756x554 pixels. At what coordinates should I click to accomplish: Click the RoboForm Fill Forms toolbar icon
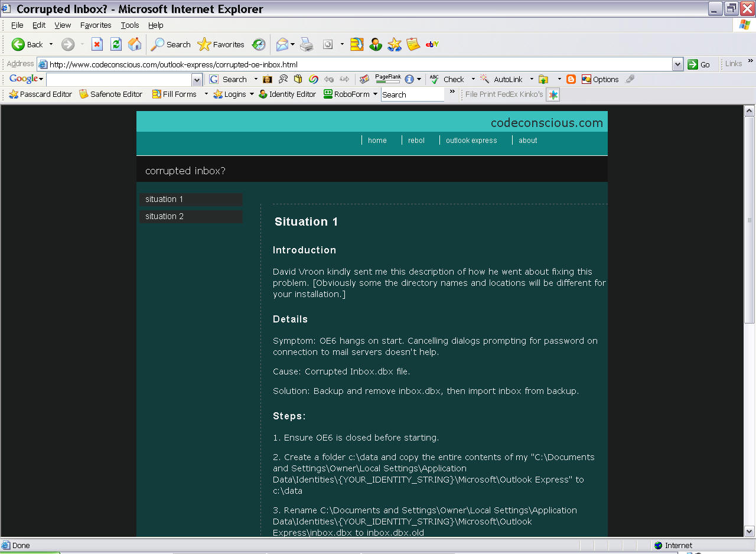(357, 44)
